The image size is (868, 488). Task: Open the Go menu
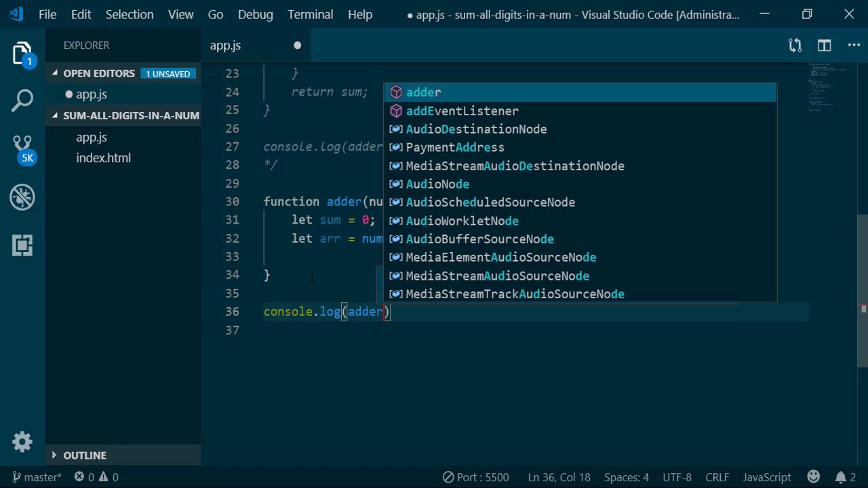tap(216, 14)
